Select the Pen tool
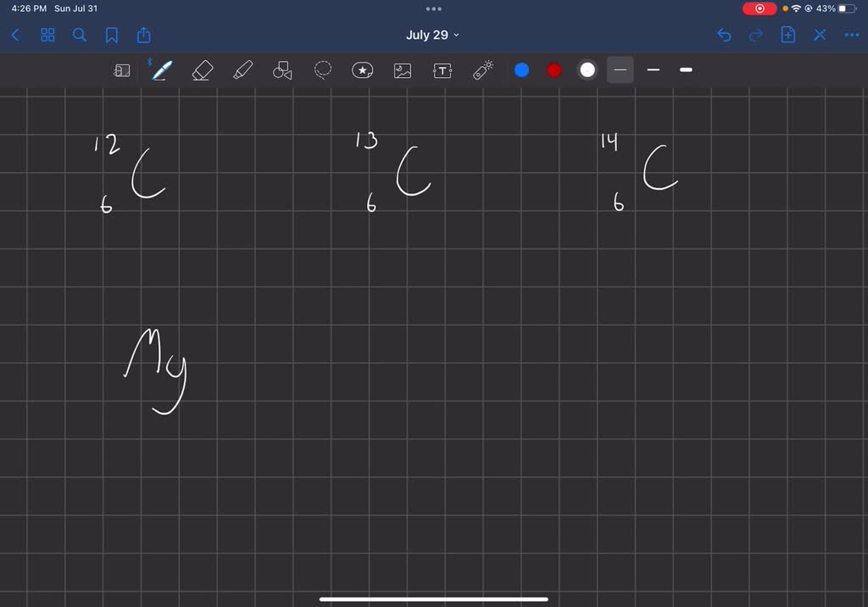 [161, 70]
